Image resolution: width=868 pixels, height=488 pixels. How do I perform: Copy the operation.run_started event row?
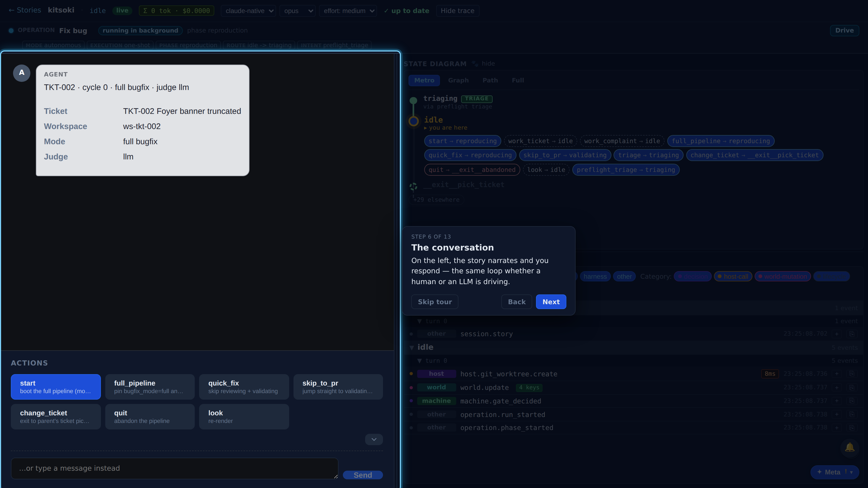851,414
